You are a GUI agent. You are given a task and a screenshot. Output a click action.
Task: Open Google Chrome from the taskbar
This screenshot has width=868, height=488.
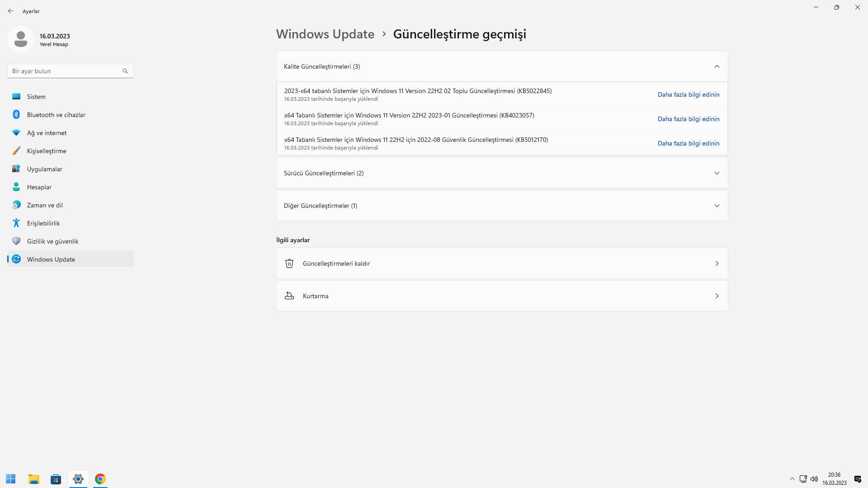tap(100, 479)
